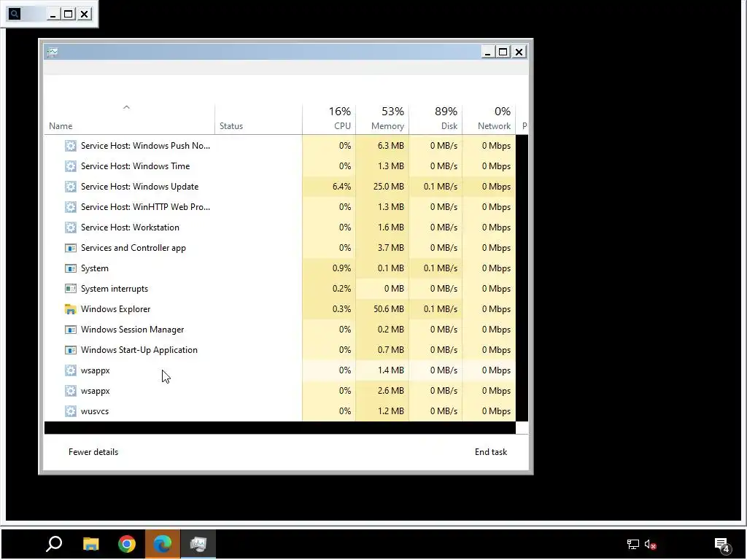747x560 pixels.
Task: Click the Service Host: Windows Update gear icon
Action: 71,187
